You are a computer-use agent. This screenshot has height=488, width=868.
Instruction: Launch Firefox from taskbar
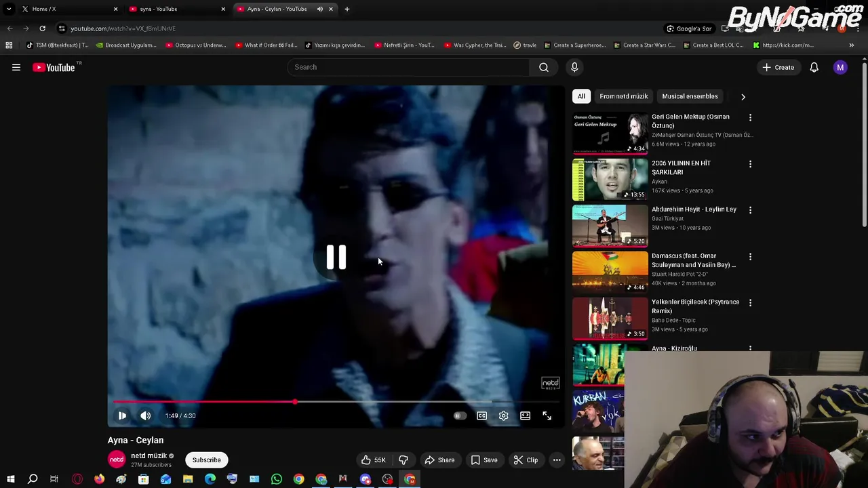click(99, 479)
